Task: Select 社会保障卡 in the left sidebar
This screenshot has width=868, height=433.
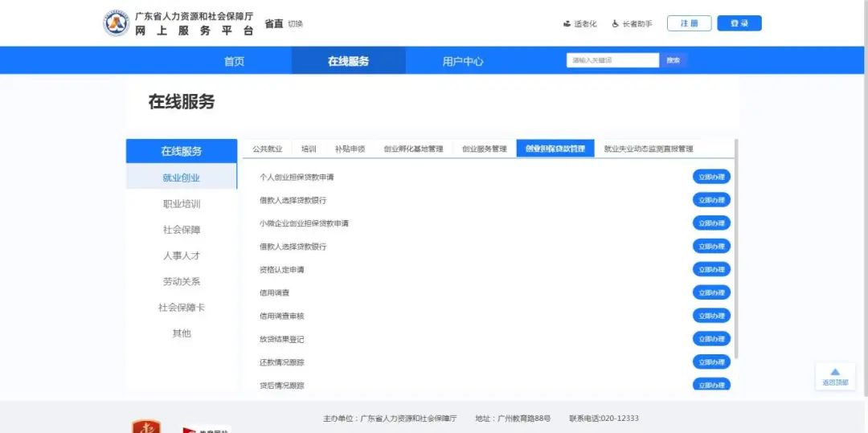Action: [x=182, y=308]
